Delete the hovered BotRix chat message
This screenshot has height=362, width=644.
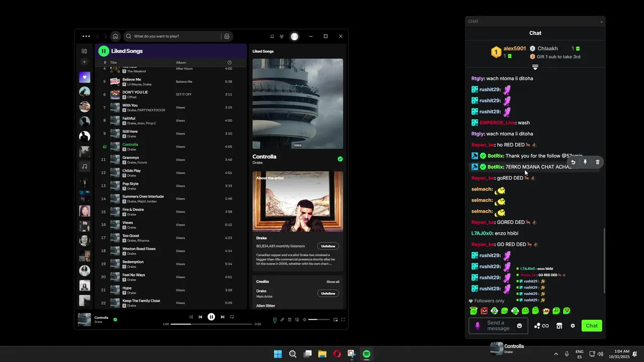coord(598,162)
